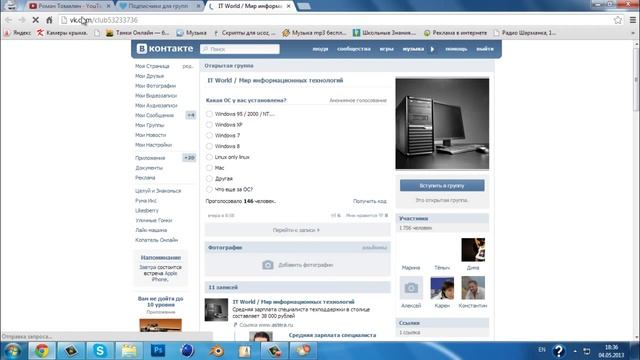This screenshot has height=360, width=640.
Task: Open the Chrome menu icon
Action: tap(633, 20)
